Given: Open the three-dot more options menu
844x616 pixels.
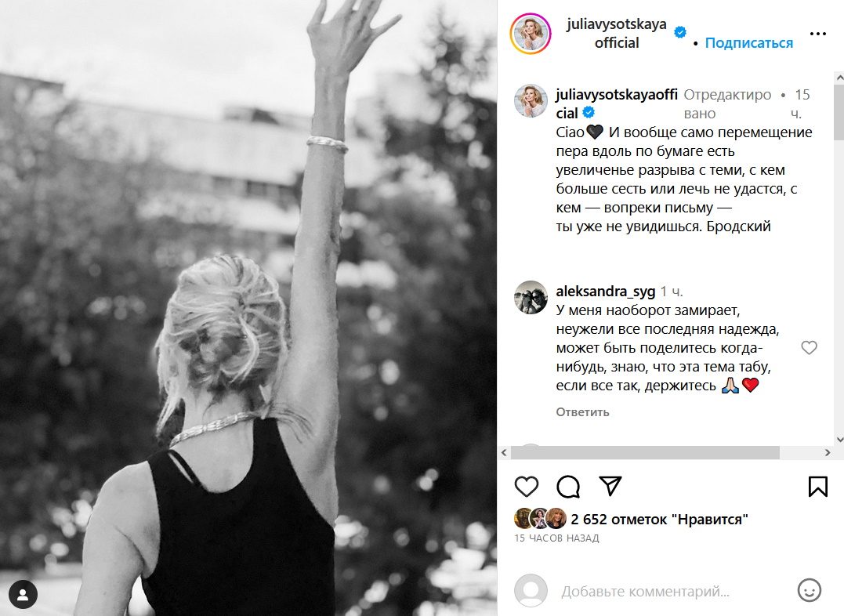Looking at the screenshot, I should 817,34.
